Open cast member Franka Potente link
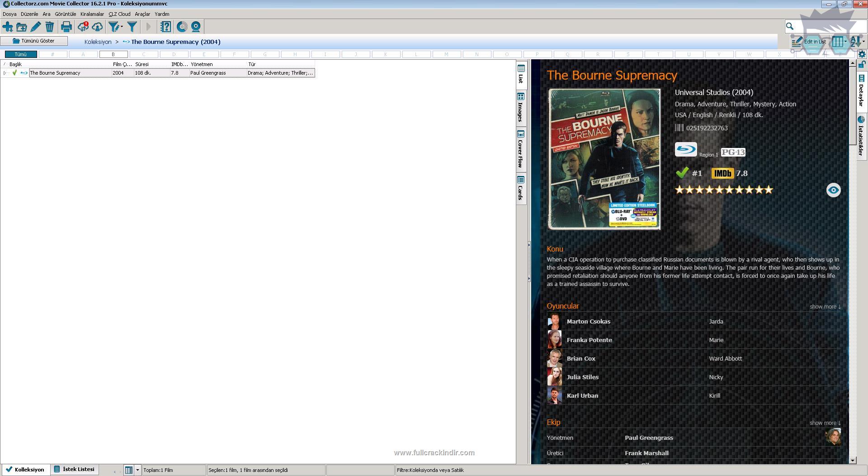This screenshot has height=476, width=868. pos(589,340)
